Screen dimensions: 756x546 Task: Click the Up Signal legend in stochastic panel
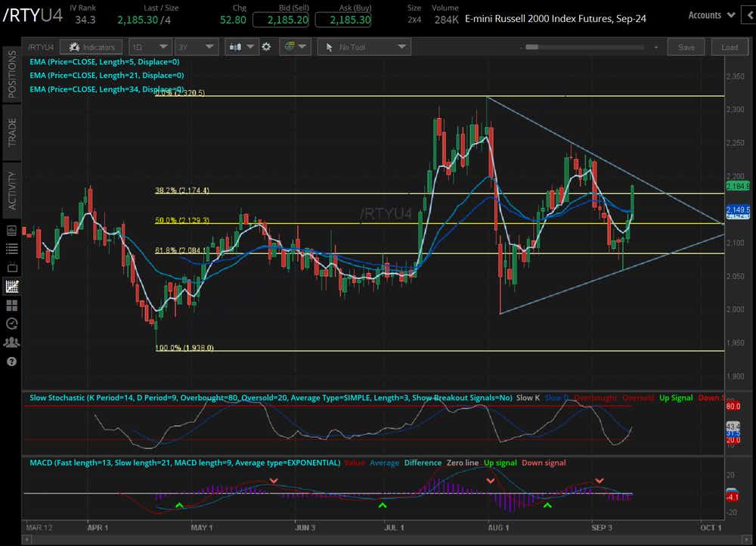pos(675,398)
